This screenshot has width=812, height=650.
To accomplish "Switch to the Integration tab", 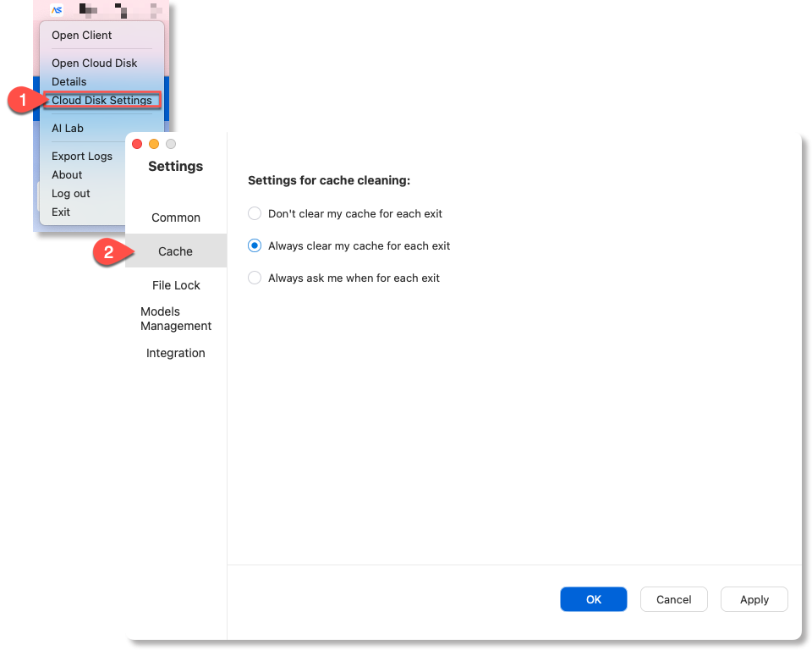I will 176,353.
